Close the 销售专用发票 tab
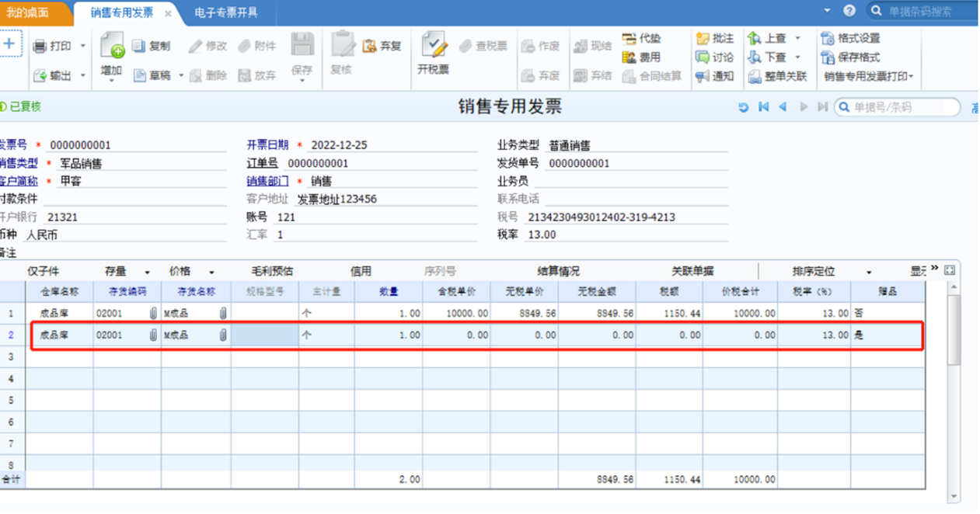This screenshot has width=980, height=514. click(169, 13)
